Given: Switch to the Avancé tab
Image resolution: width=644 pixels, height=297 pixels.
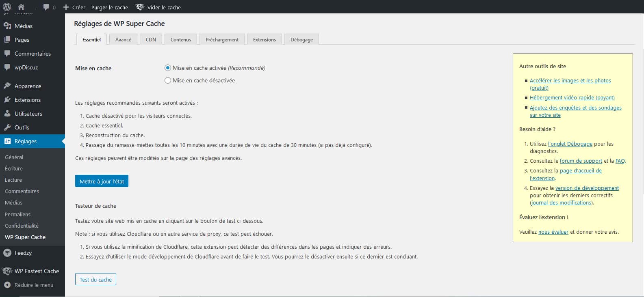Looking at the screenshot, I should [123, 39].
